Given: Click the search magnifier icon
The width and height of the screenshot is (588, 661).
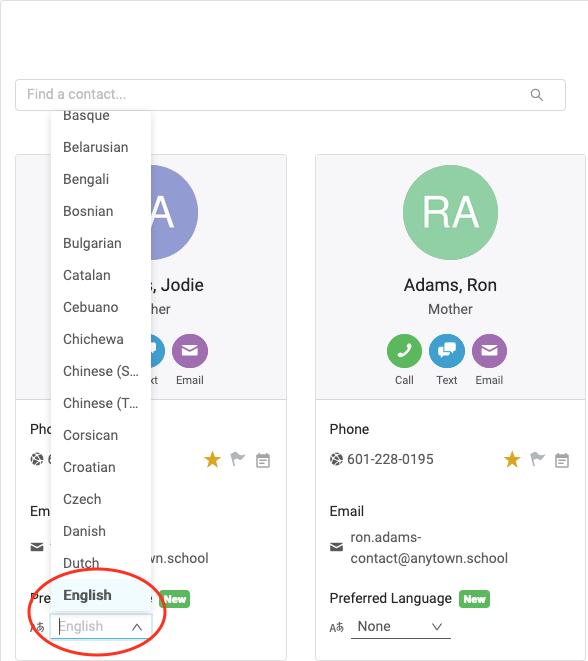Looking at the screenshot, I should click(536, 95).
